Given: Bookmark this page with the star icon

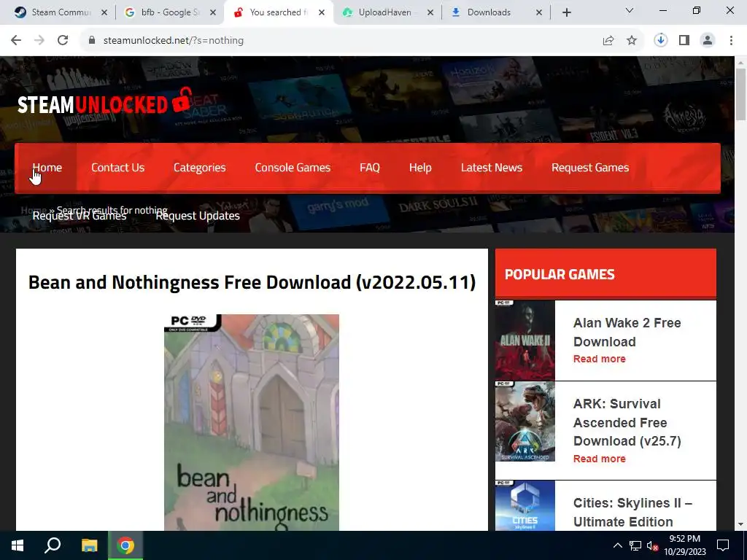Looking at the screenshot, I should [x=632, y=41].
